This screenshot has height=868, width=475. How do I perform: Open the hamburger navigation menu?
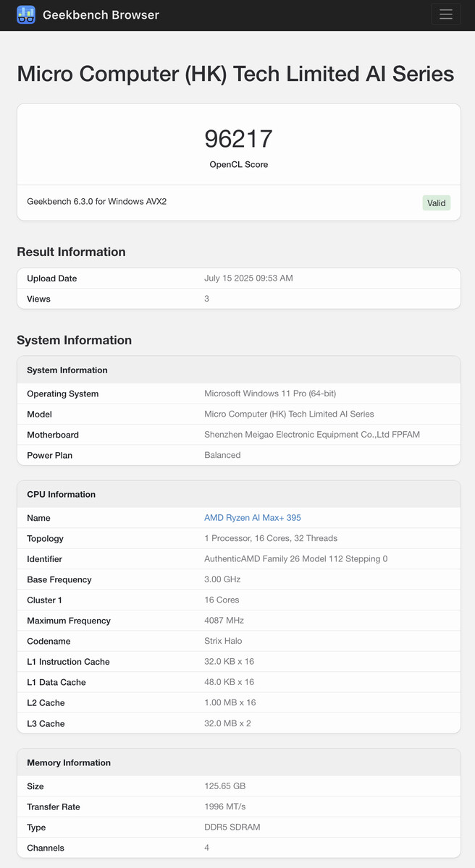click(446, 14)
